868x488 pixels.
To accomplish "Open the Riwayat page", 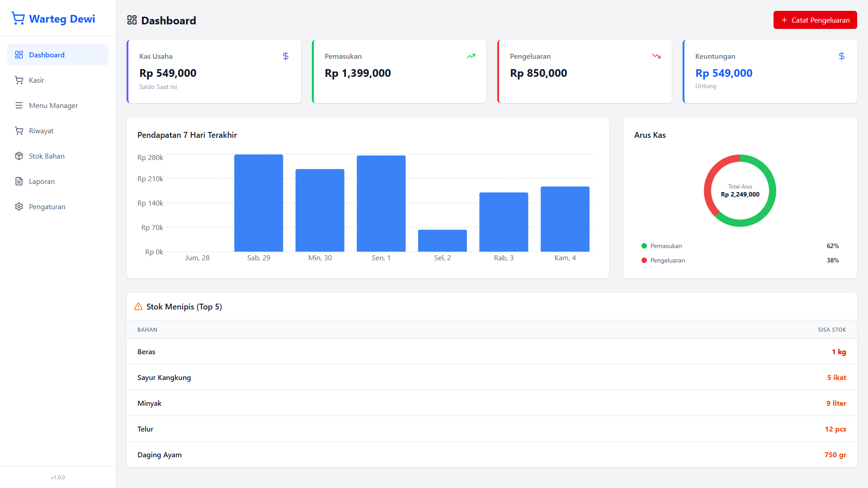I will [58, 131].
